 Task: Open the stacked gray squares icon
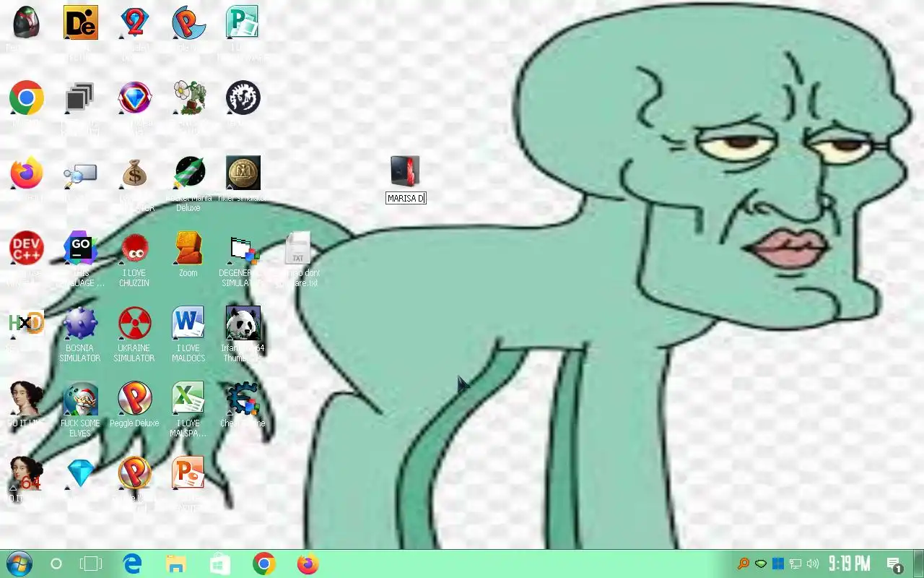(80, 98)
